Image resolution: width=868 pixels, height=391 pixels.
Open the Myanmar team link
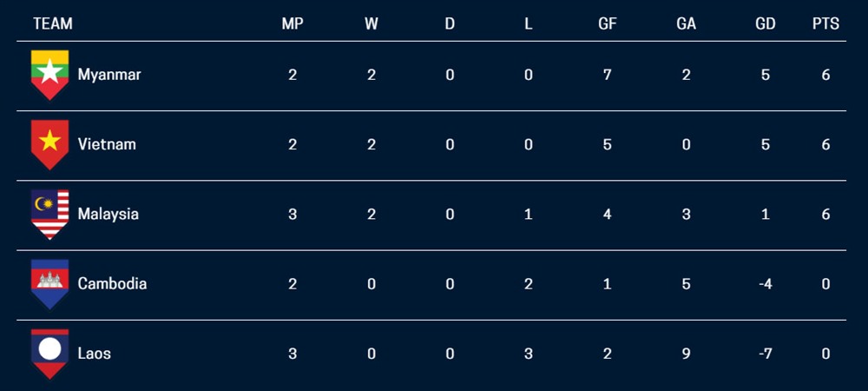click(x=109, y=74)
